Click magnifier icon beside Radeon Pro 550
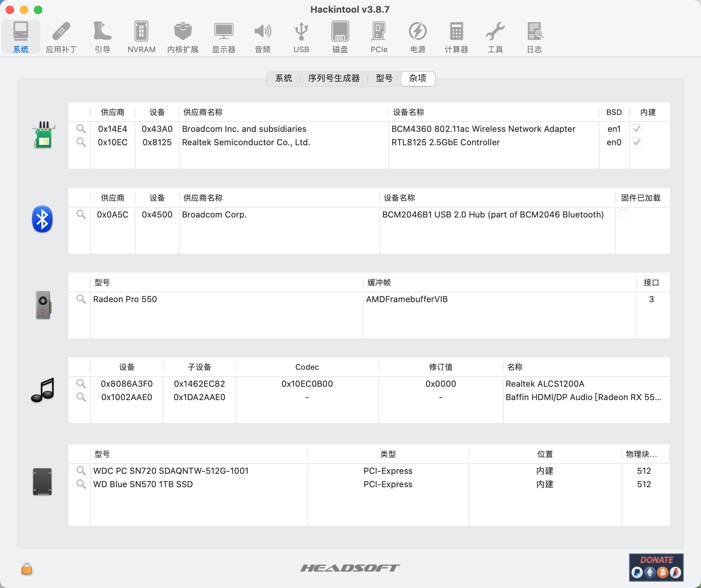 (x=81, y=299)
